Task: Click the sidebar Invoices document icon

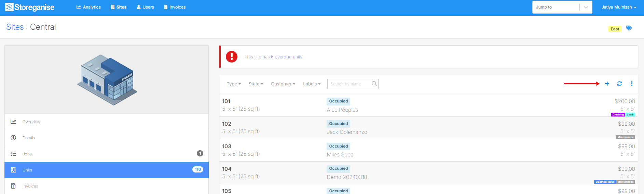Action: pyautogui.click(x=13, y=186)
